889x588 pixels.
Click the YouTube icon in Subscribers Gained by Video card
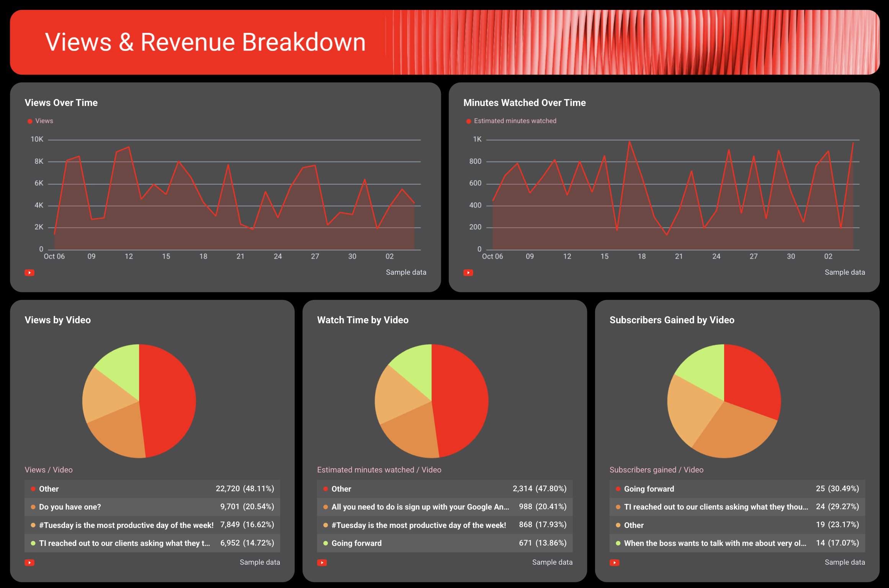[615, 562]
